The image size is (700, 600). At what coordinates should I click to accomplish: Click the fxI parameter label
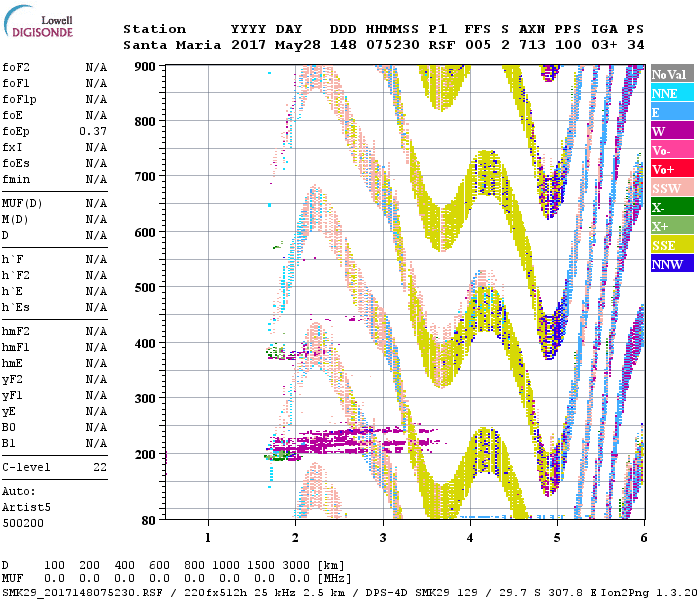pos(12,147)
